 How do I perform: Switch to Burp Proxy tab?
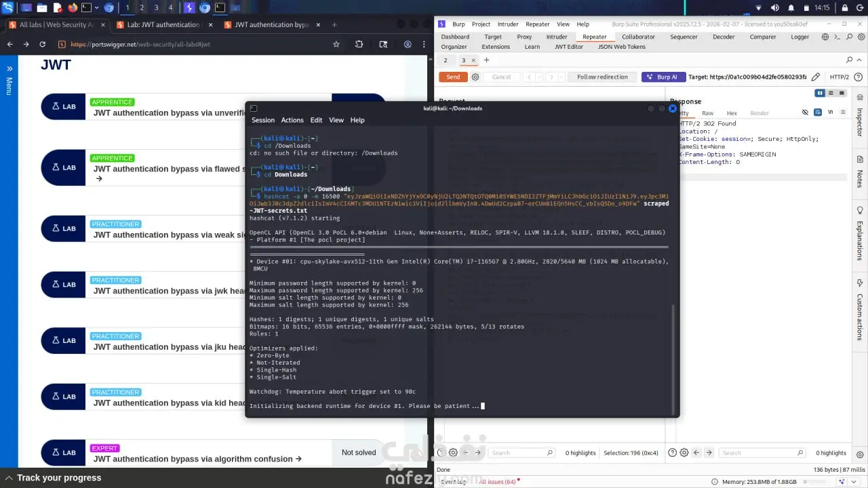[x=524, y=37]
